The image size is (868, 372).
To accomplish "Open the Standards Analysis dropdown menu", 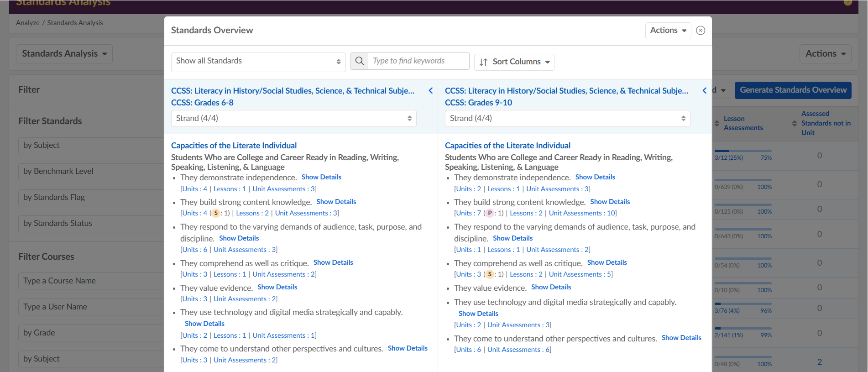I will pos(64,54).
